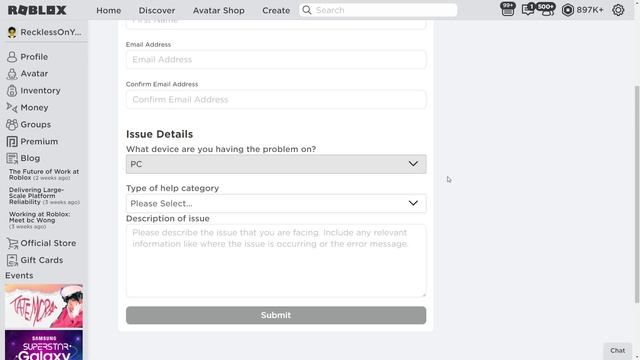Image resolution: width=640 pixels, height=360 pixels.
Task: Focus the top Search box
Action: 378,10
